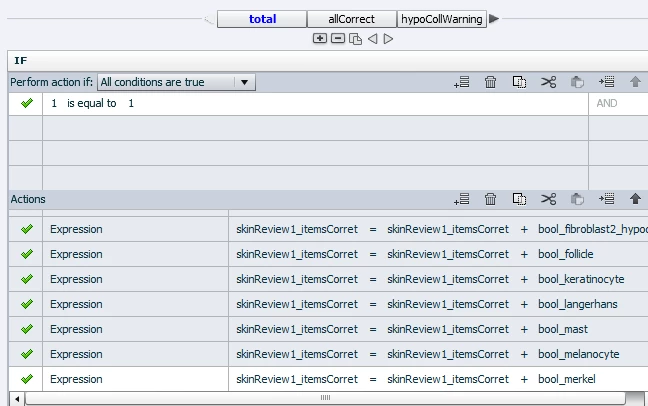
Task: Click equals sign in bool_merkel row
Action: pos(373,379)
